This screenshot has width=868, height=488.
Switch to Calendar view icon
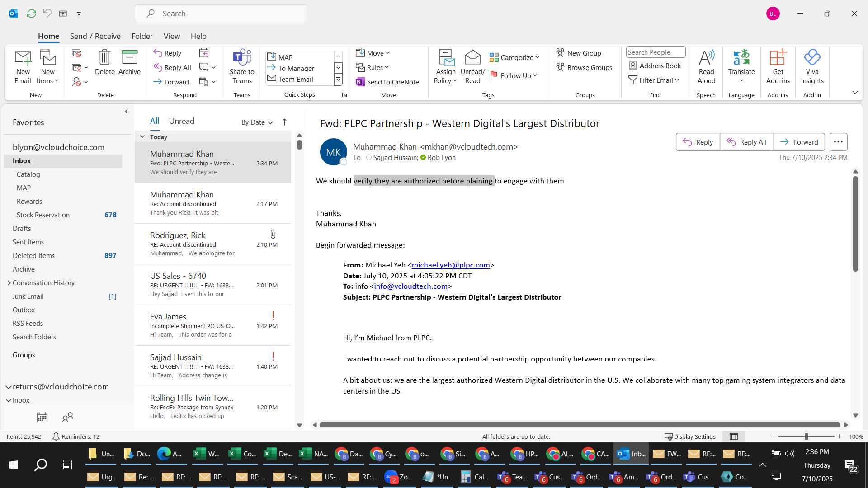pyautogui.click(x=42, y=417)
